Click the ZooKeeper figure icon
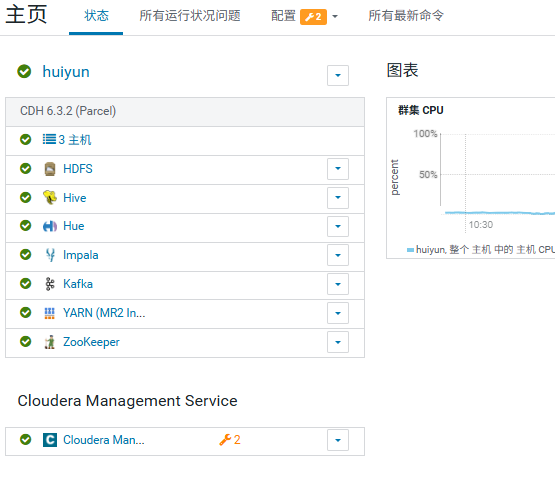Screen dimensions: 555x486 pos(50,342)
